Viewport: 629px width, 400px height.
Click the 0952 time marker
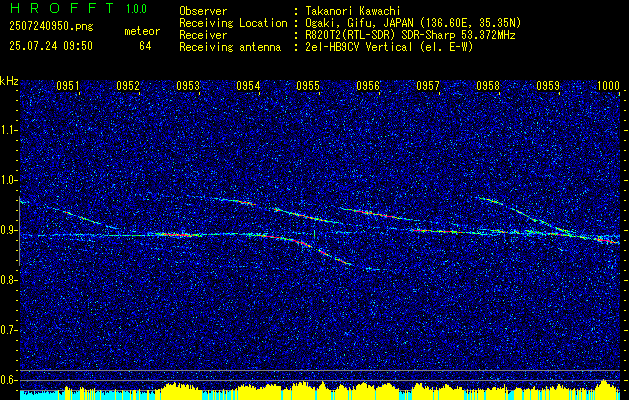pyautogui.click(x=128, y=85)
